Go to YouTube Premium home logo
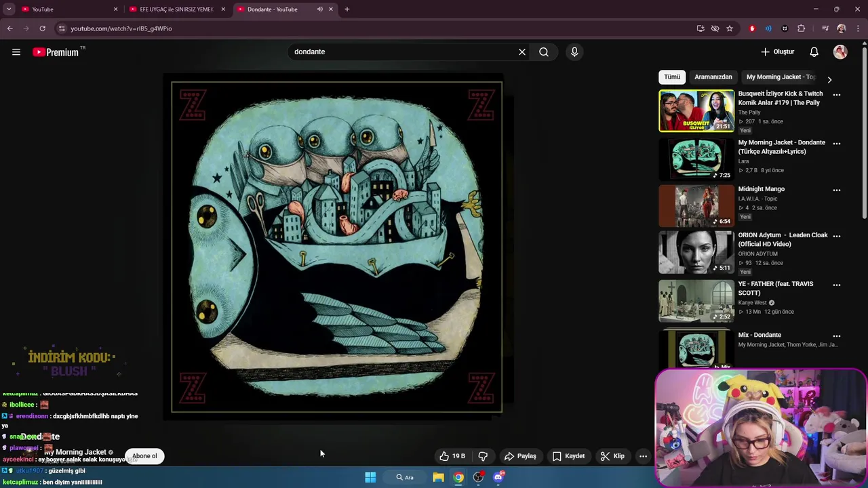The image size is (868, 488). [x=56, y=52]
